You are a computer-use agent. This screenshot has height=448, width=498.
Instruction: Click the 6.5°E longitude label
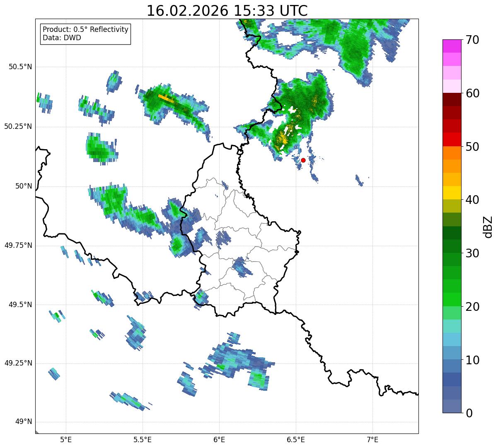pyautogui.click(x=296, y=439)
